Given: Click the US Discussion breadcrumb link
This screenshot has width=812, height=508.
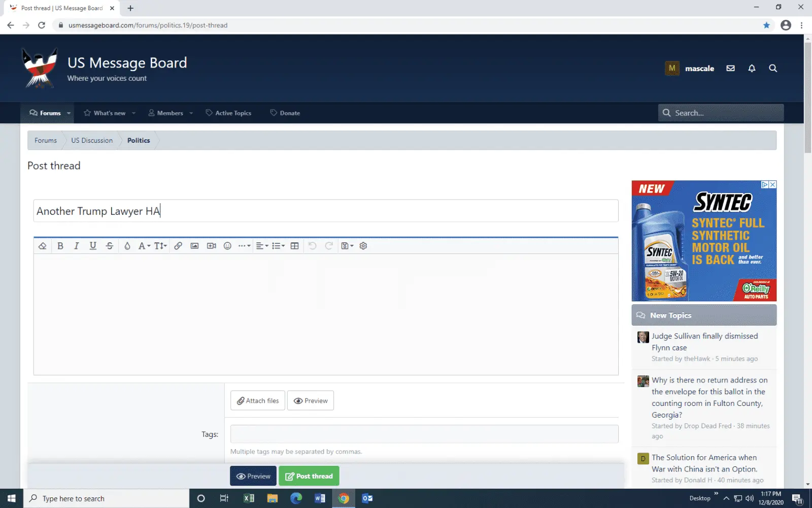Looking at the screenshot, I should click(x=92, y=140).
